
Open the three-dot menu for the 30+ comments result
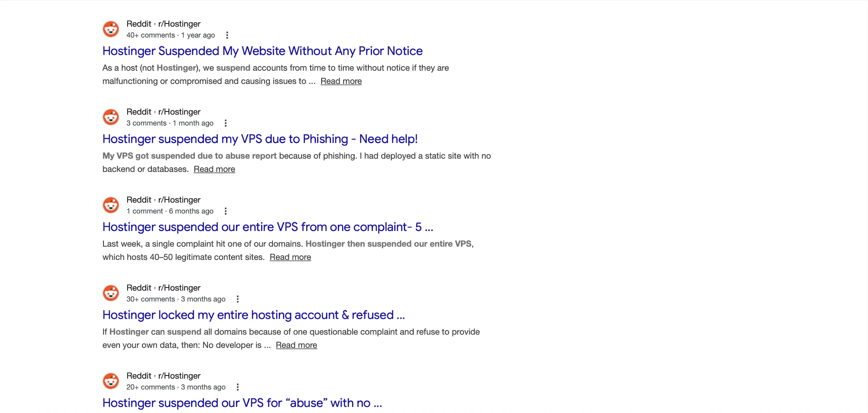(237, 299)
